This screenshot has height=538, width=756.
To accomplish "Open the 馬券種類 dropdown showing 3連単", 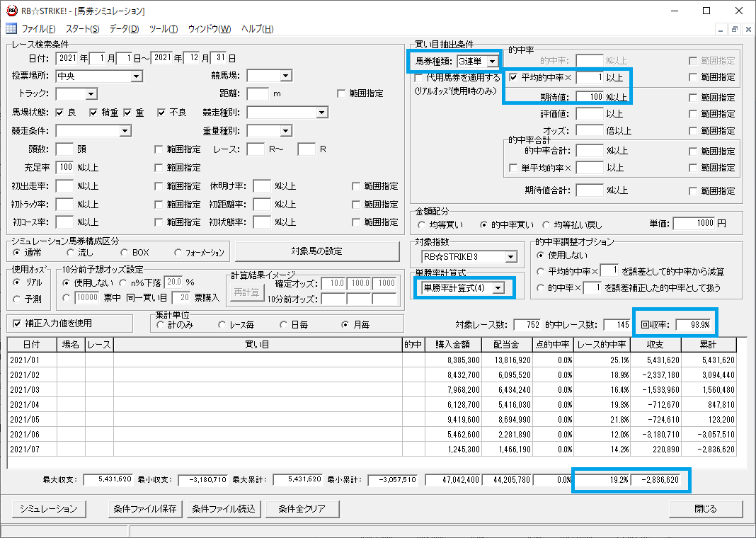I will pyautogui.click(x=492, y=61).
